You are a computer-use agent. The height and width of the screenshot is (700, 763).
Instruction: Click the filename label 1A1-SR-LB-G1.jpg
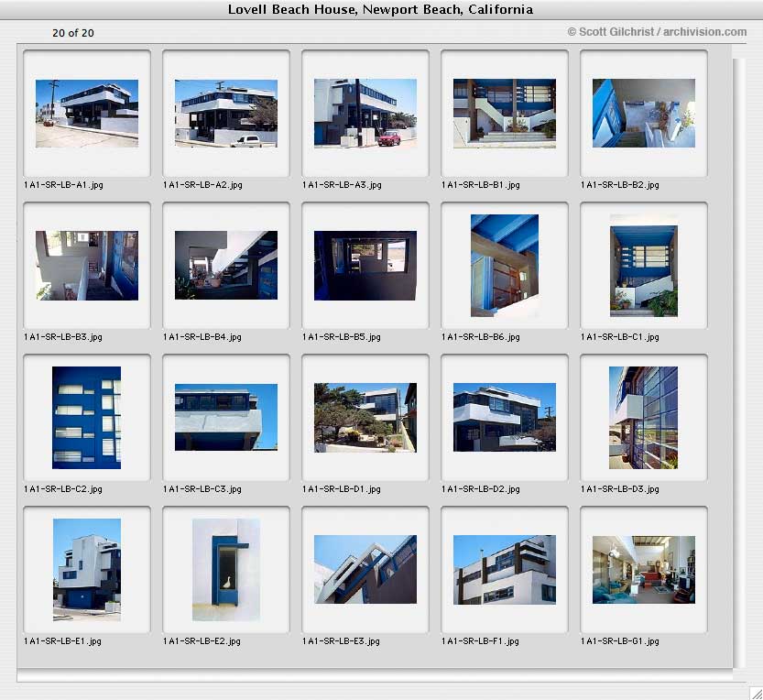620,641
